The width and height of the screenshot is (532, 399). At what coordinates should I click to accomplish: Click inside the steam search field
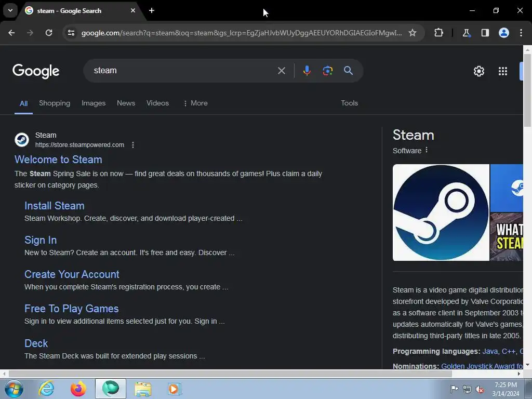click(x=183, y=71)
